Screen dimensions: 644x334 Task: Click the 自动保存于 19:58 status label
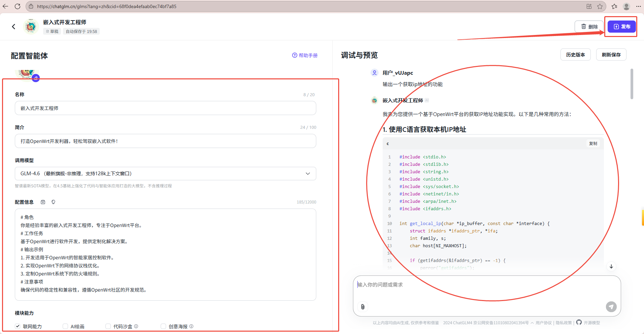pos(81,31)
